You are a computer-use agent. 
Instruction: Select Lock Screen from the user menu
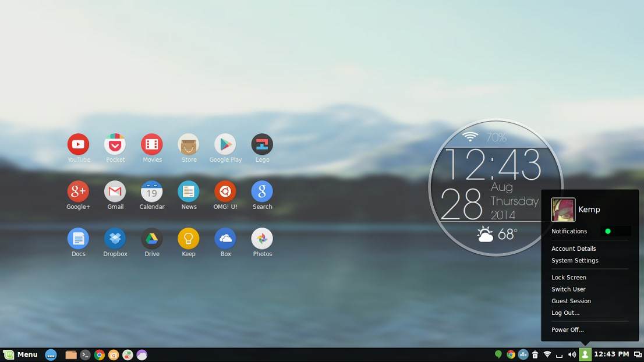click(x=568, y=278)
